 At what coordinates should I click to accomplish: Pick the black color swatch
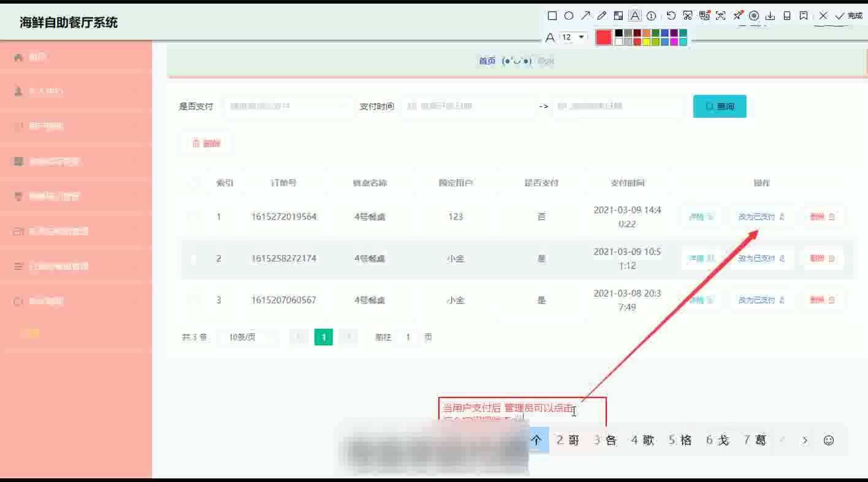619,33
